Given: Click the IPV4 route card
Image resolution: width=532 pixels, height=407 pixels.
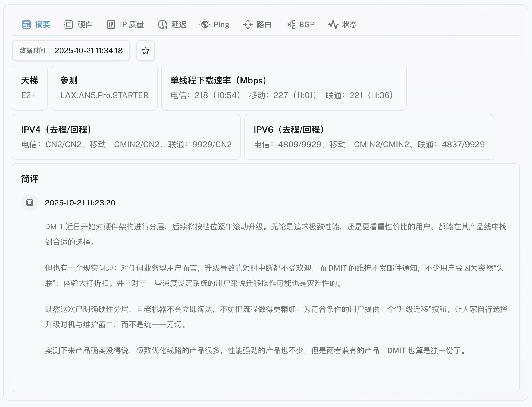Looking at the screenshot, I should pyautogui.click(x=126, y=137).
